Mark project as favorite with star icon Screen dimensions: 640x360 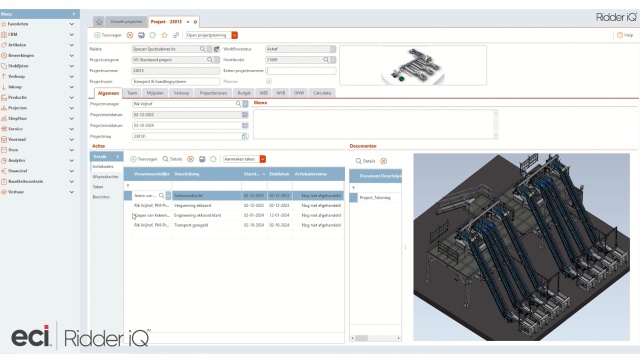(x=164, y=36)
